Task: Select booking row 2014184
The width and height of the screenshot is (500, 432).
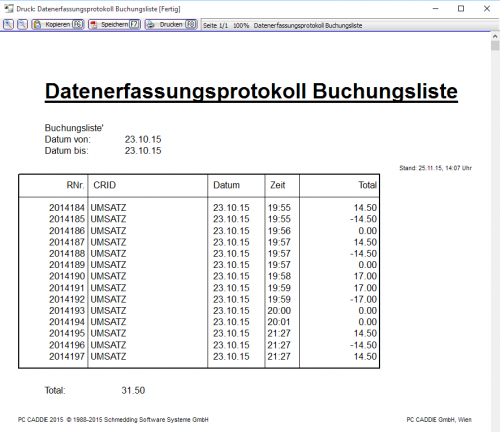Action: click(x=199, y=208)
